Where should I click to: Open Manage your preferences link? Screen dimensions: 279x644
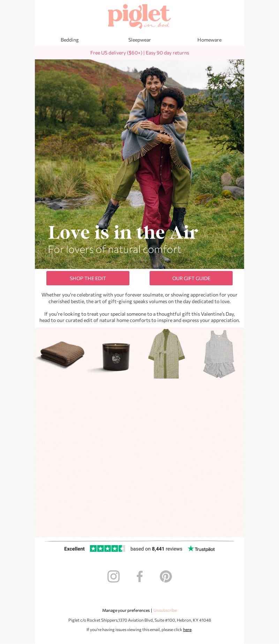tap(126, 610)
